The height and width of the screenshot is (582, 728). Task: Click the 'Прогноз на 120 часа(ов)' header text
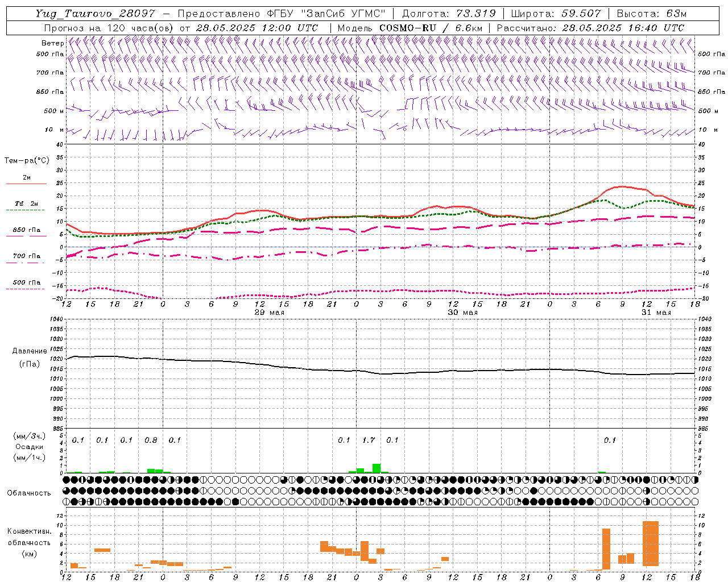click(x=109, y=28)
